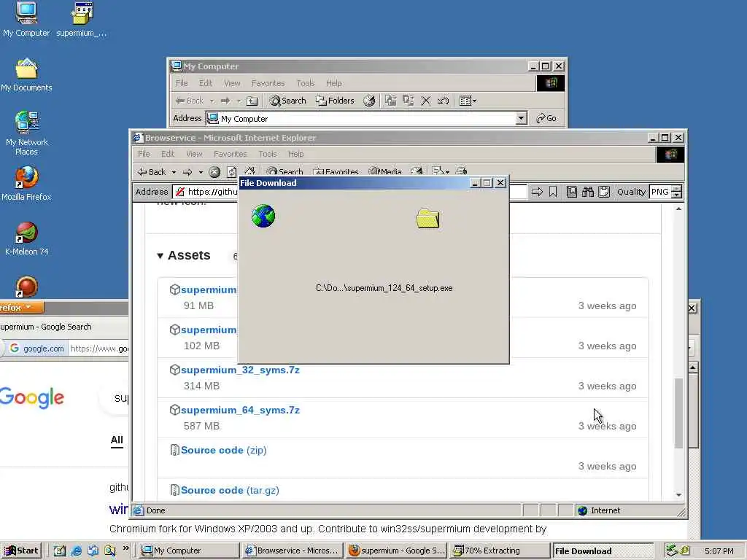This screenshot has width=747, height=560.
Task: Click first supermium asset link, 91 MB
Action: coord(208,289)
